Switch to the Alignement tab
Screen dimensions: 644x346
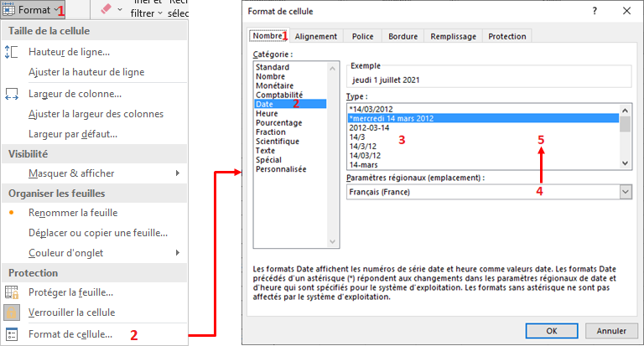pyautogui.click(x=316, y=36)
